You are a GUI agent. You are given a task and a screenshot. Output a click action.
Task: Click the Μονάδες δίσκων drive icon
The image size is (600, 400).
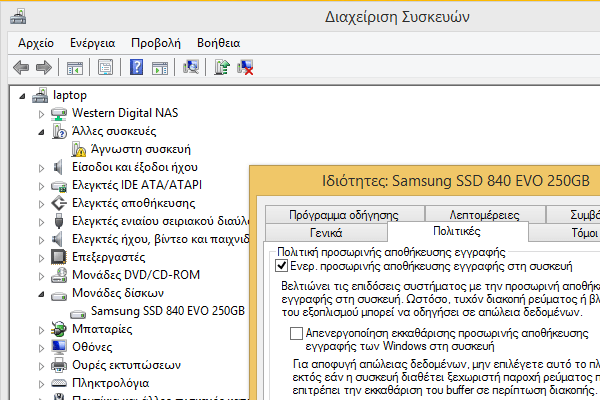click(x=59, y=296)
